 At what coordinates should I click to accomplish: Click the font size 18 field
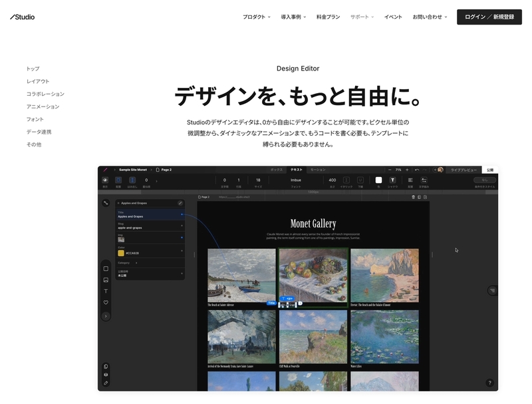pos(258,180)
